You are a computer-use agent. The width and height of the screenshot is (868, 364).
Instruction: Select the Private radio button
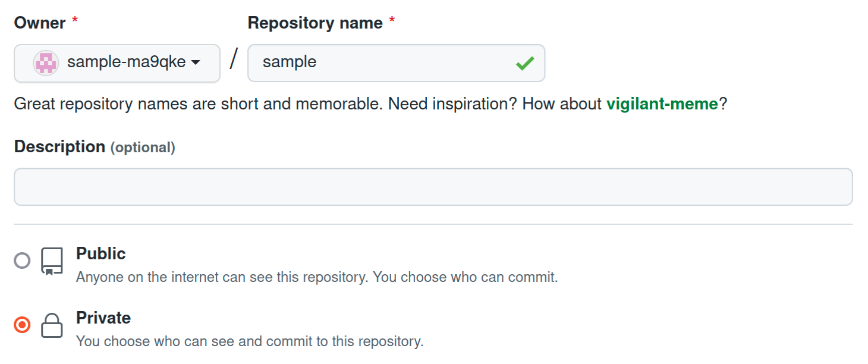click(22, 325)
